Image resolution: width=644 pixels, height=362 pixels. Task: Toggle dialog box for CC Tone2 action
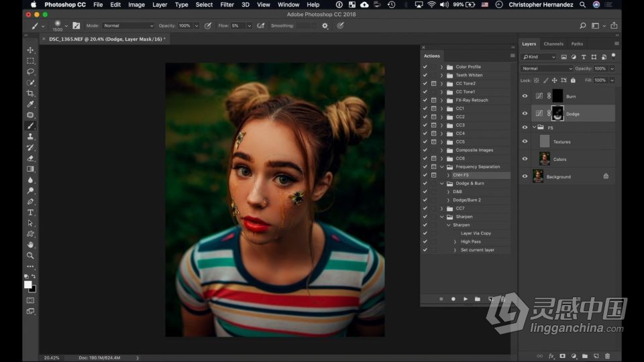click(x=434, y=83)
